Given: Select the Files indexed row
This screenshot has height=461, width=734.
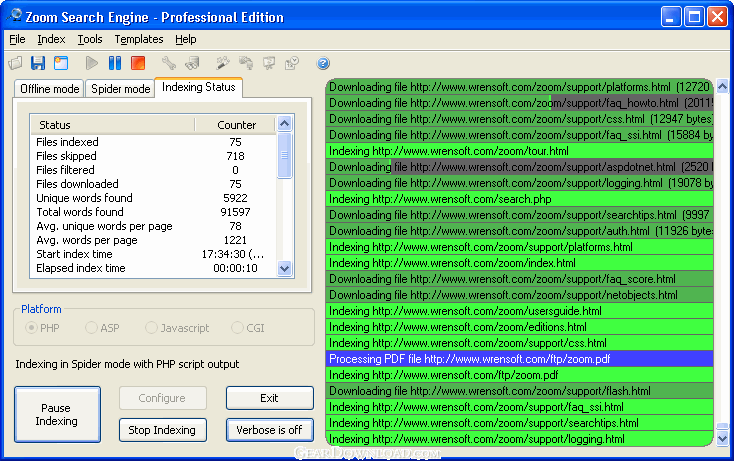Looking at the screenshot, I should (x=154, y=142).
